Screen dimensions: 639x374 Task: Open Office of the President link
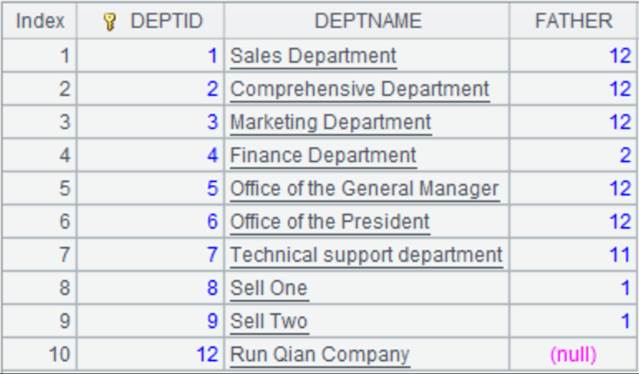point(330,222)
